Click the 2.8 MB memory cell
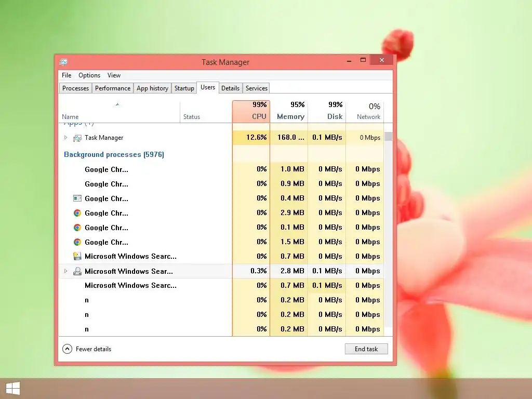This screenshot has width=532, height=399. [289, 271]
